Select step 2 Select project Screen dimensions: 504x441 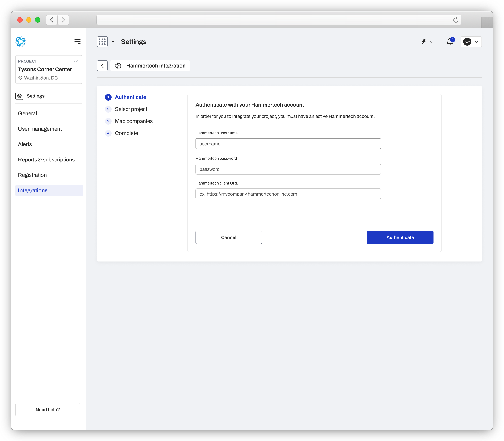pos(126,109)
